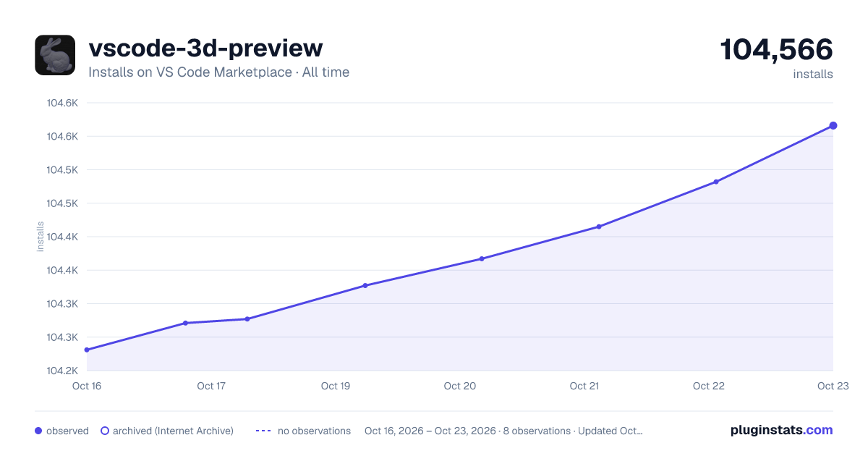Select the vscode-3d-preview title
The image size is (868, 456).
pos(205,48)
